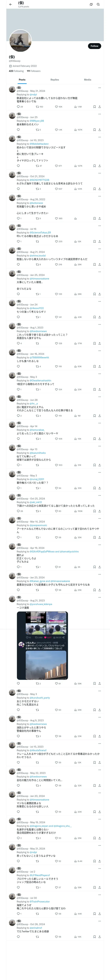This screenshot has width=110, height=980.
Task: Switch to the Replies tab
Action: [55, 80]
